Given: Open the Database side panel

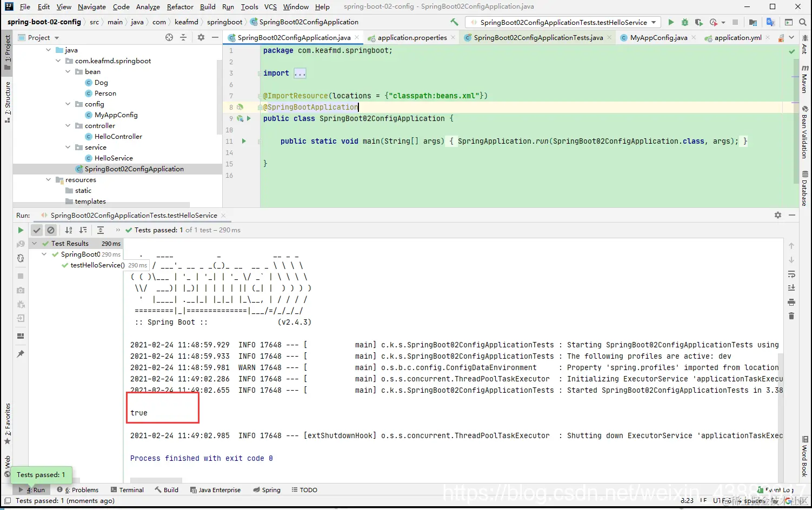Looking at the screenshot, I should [805, 188].
